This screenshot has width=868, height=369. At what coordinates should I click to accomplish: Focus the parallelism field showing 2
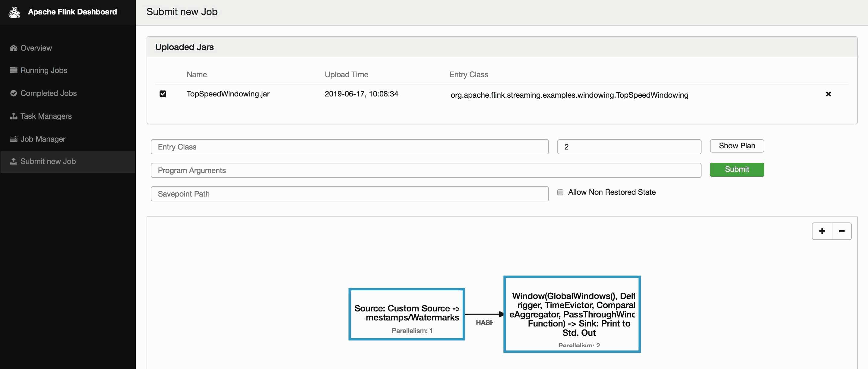pos(629,147)
